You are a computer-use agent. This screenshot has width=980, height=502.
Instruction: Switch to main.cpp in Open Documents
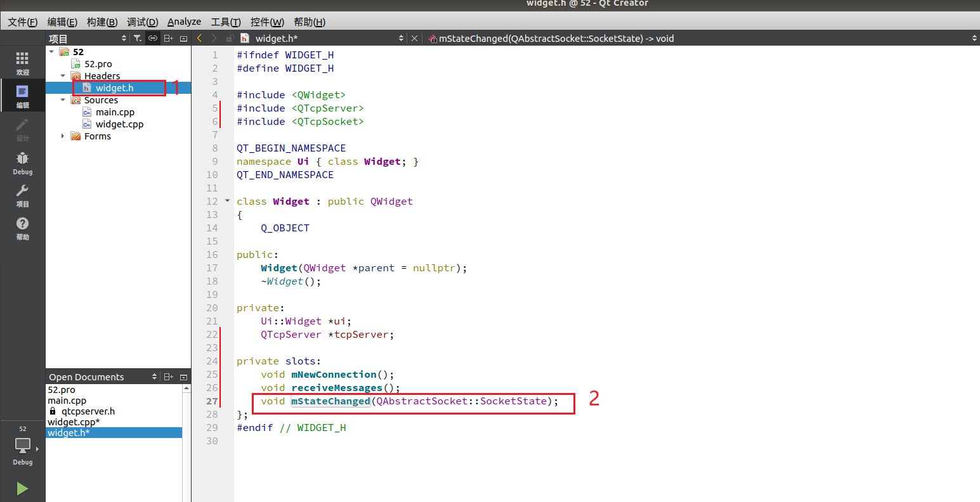(x=114, y=401)
